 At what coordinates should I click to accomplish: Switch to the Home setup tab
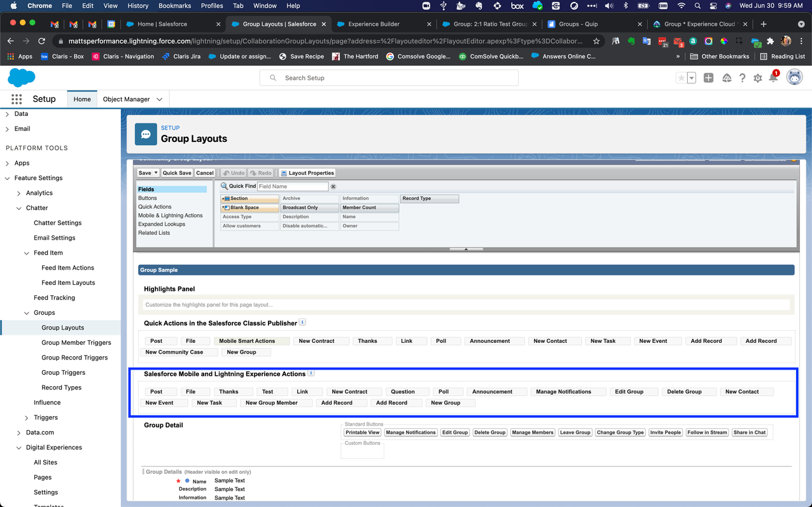pyautogui.click(x=82, y=99)
